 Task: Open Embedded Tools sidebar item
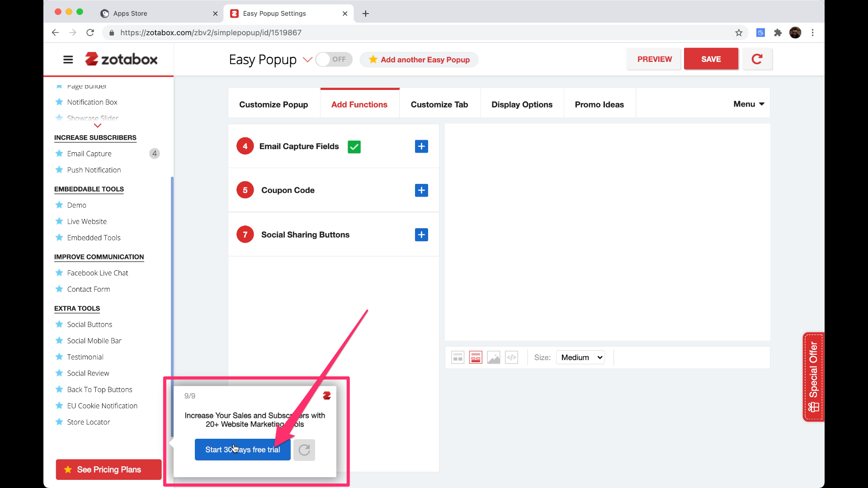(94, 238)
